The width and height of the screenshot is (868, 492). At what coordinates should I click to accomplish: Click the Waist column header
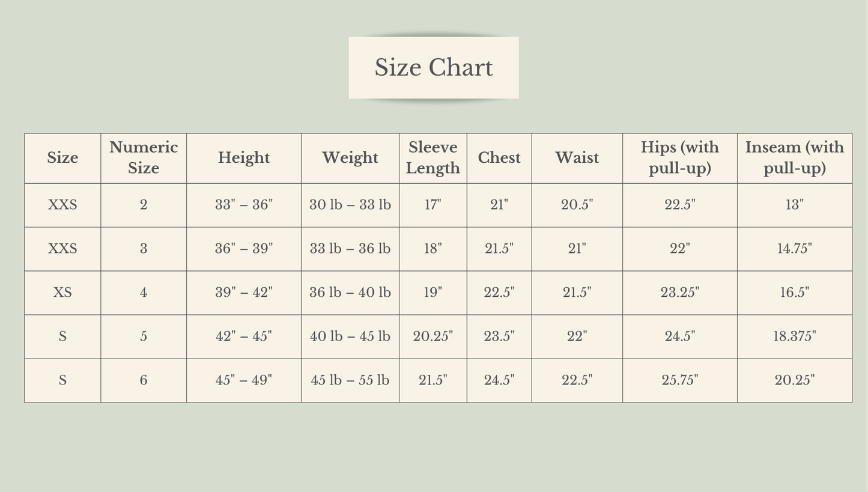tap(577, 158)
